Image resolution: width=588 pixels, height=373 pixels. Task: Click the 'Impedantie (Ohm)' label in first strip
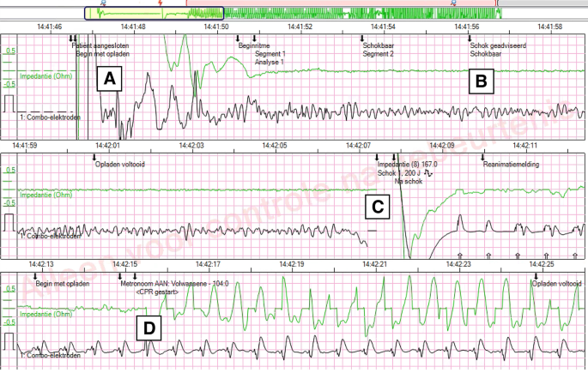[x=45, y=76]
